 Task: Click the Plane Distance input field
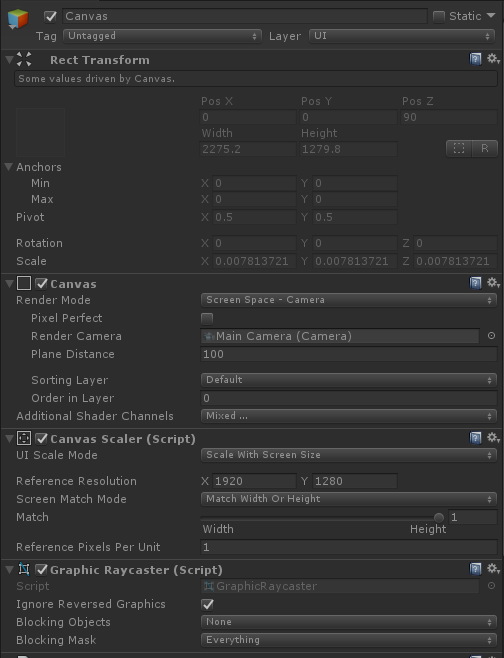coord(349,354)
